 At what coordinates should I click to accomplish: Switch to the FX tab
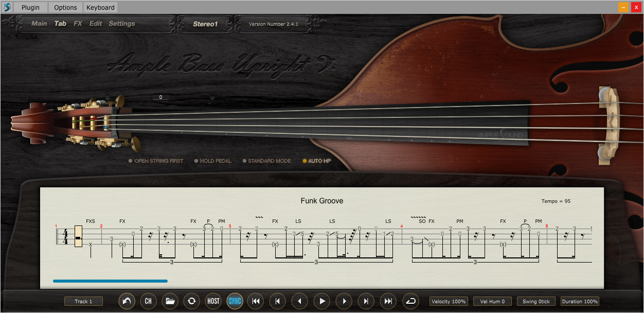coord(78,24)
